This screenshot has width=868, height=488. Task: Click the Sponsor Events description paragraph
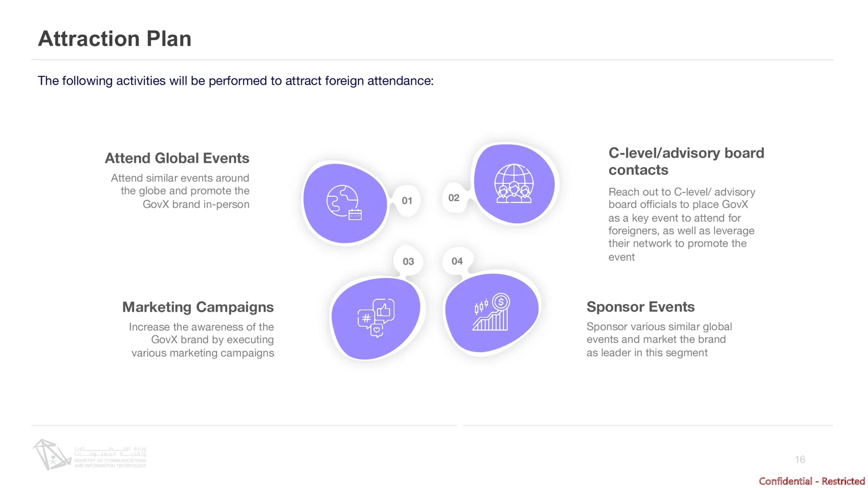(659, 339)
